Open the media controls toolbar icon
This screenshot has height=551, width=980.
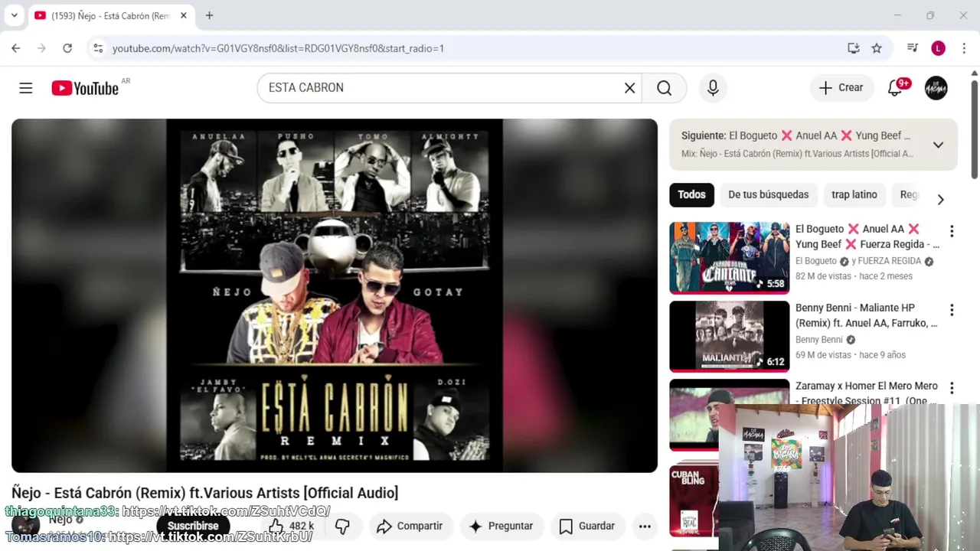(913, 48)
